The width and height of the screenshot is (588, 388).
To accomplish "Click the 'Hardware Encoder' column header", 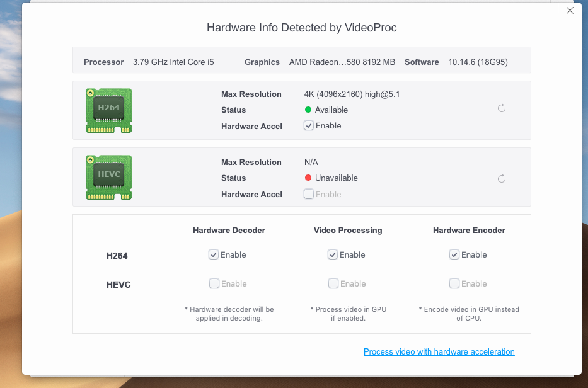I will [x=469, y=230].
